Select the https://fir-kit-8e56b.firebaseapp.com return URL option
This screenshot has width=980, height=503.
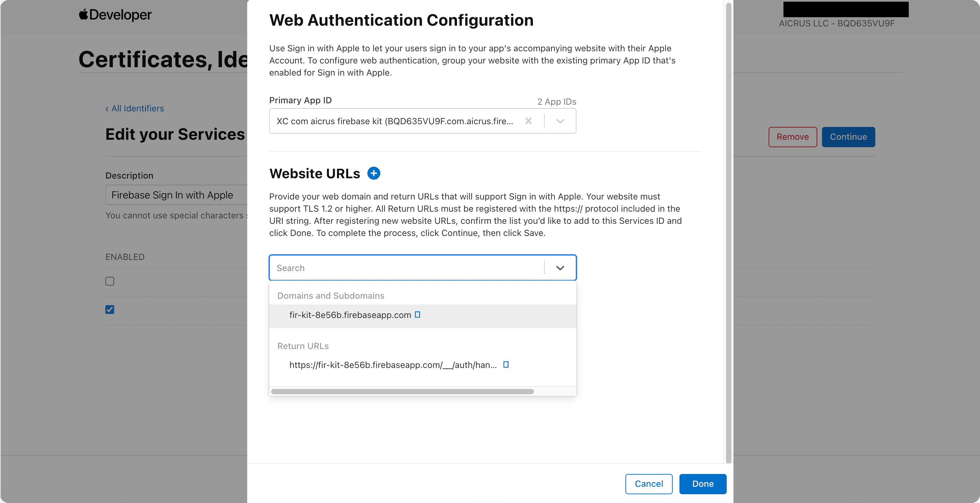pyautogui.click(x=423, y=365)
